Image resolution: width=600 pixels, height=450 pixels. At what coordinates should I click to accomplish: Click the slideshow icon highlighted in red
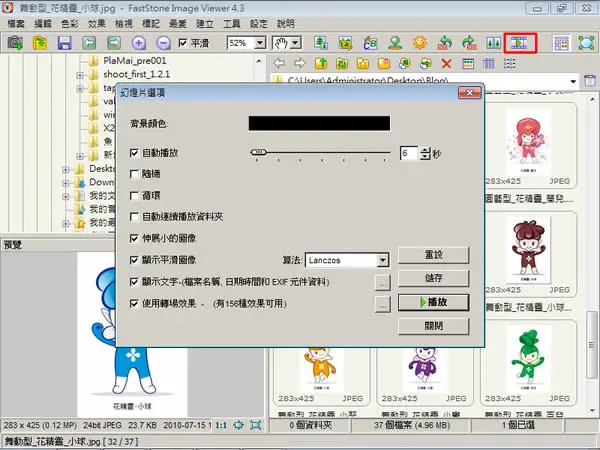click(x=520, y=43)
